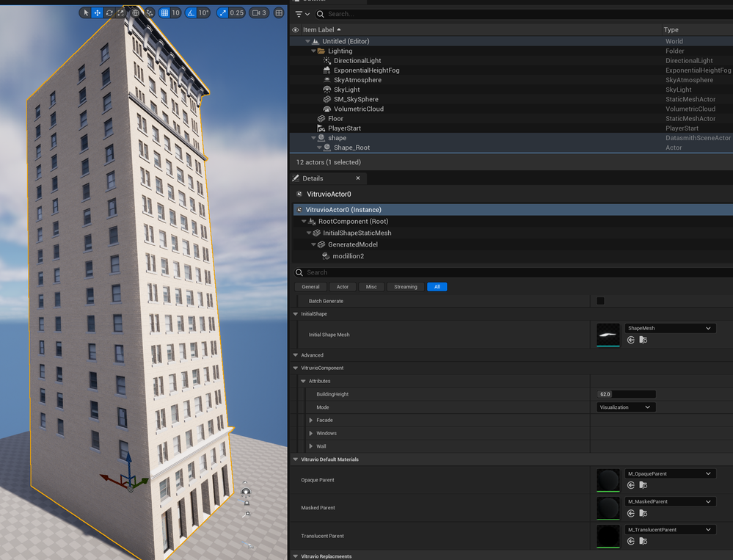Open the ShapeMesh asset dropdown
Viewport: 733px width, 560px height.
tap(670, 328)
